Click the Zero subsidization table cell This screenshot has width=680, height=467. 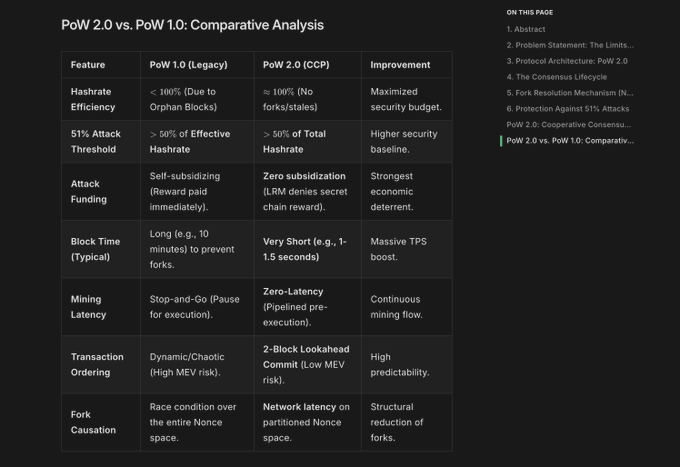pyautogui.click(x=304, y=176)
